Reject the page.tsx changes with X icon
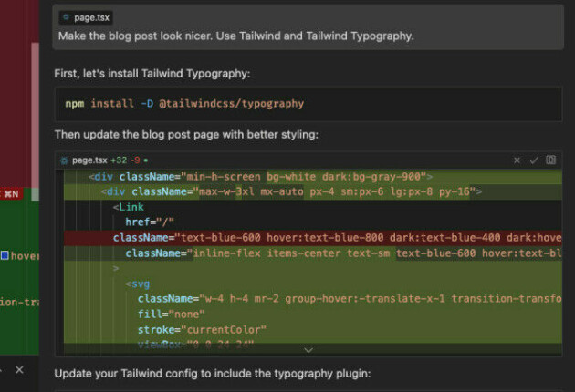 pos(517,160)
